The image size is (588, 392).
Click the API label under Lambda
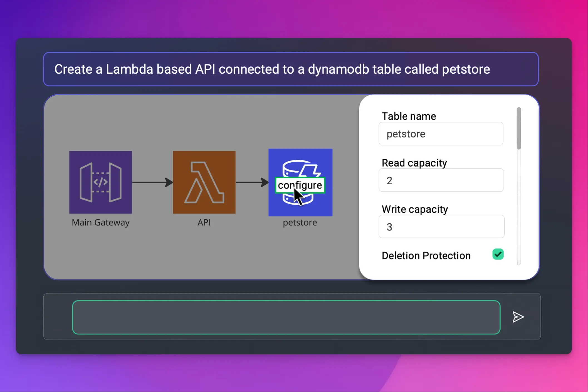click(x=204, y=222)
